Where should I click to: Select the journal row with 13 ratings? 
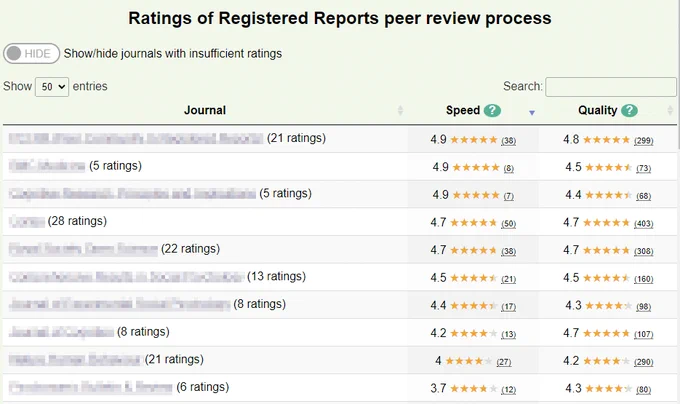[340, 277]
